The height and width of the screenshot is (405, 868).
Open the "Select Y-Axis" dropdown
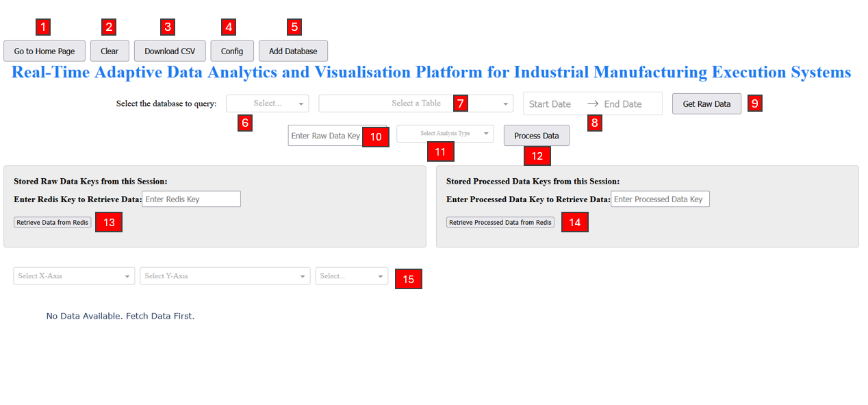[225, 275]
